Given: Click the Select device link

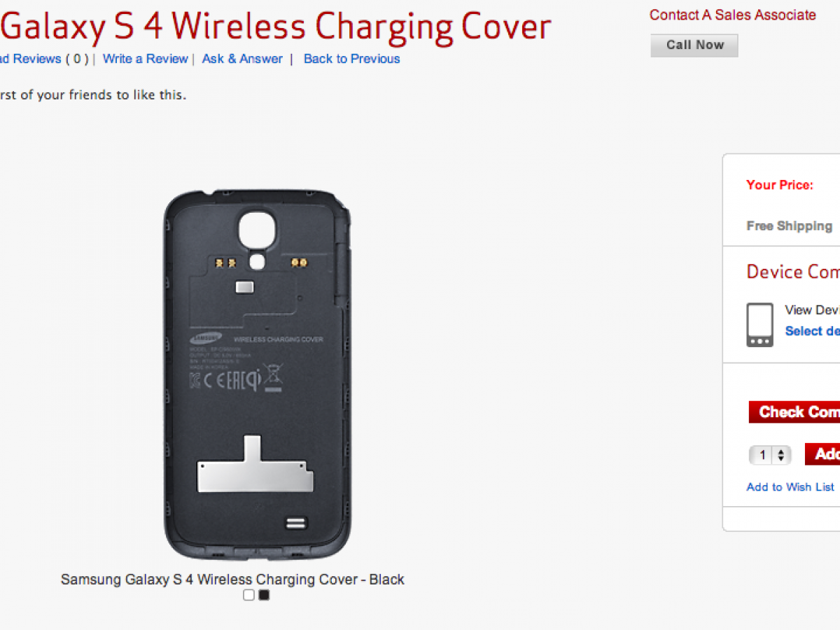Looking at the screenshot, I should coord(813,330).
